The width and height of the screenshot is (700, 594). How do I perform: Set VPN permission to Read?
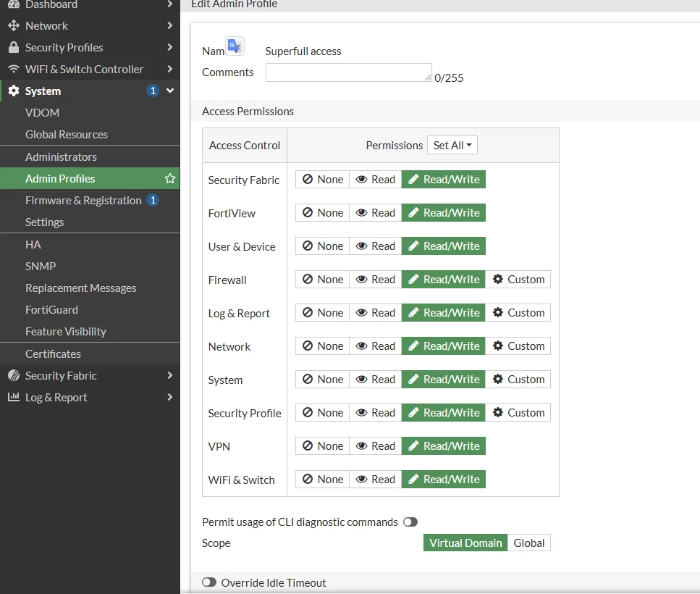376,445
